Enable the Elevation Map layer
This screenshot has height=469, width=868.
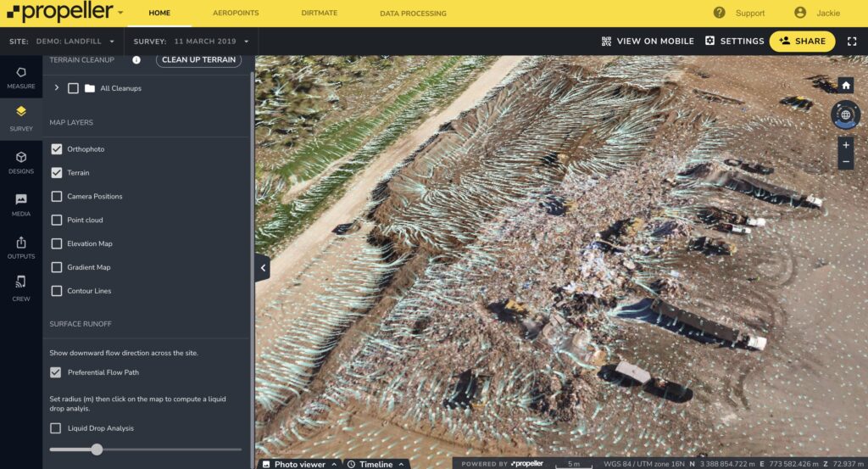click(x=57, y=243)
